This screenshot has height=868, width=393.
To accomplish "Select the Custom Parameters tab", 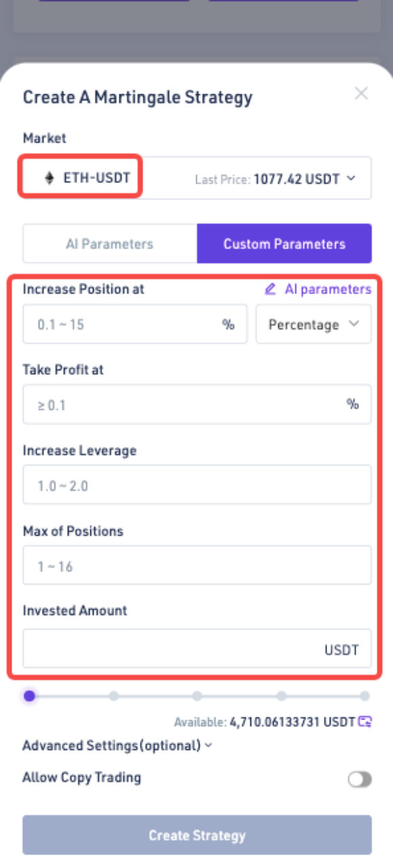I will tap(284, 244).
